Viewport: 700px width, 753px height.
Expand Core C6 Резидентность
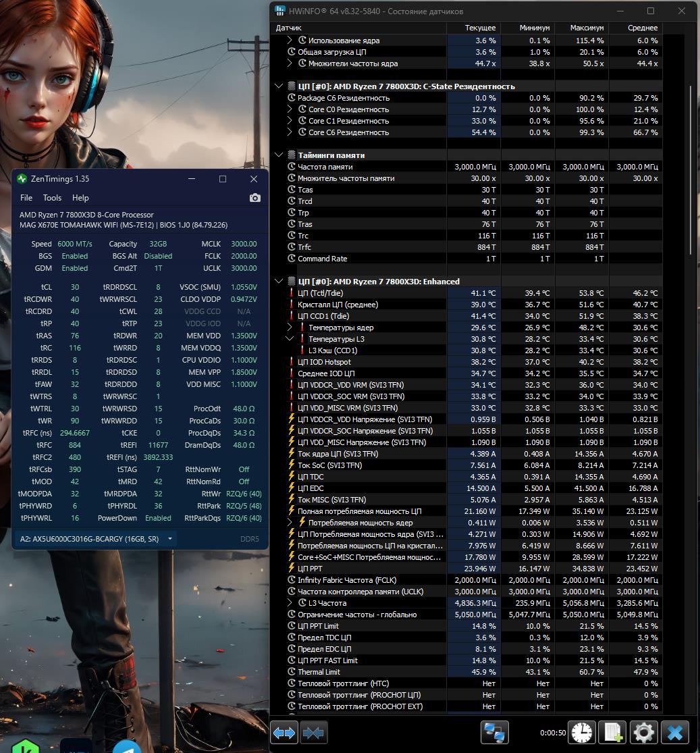coord(290,132)
